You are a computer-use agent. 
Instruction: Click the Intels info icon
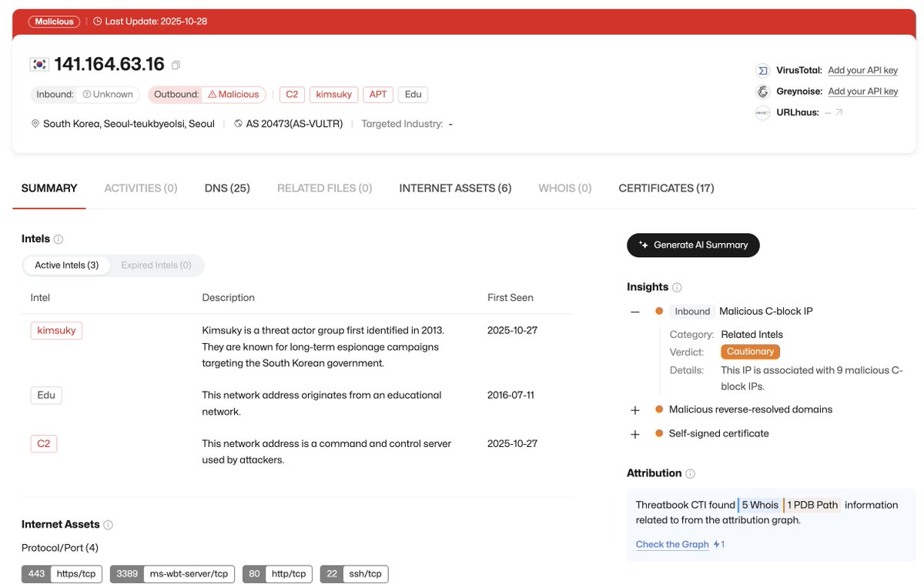tap(59, 239)
